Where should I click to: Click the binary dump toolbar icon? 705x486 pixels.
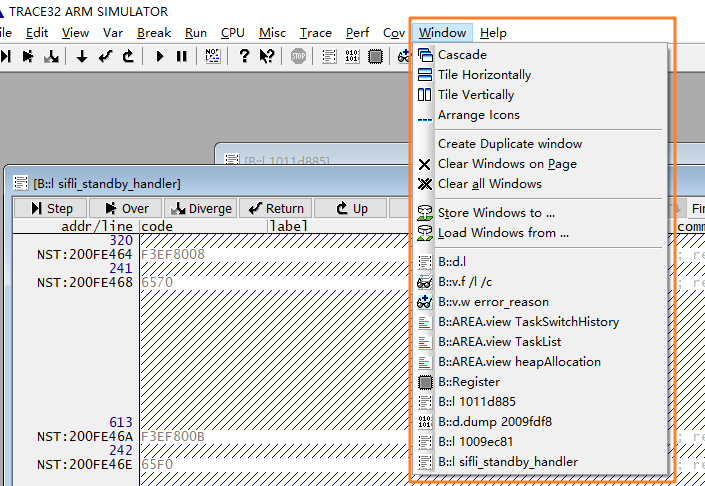click(x=352, y=56)
